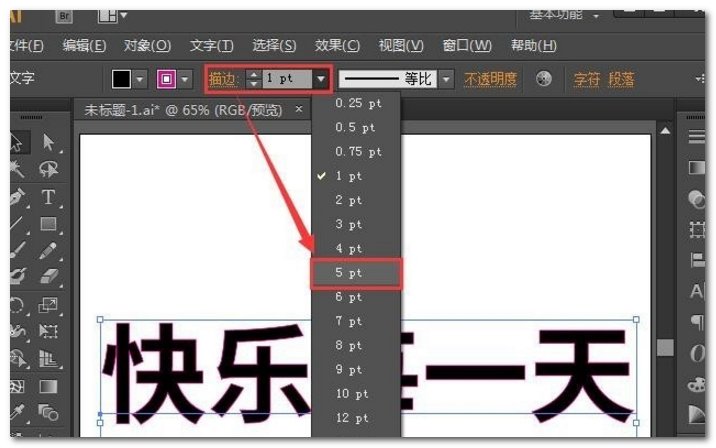Open the Color palette panel icon
Image resolution: width=716 pixels, height=448 pixels.
click(x=696, y=384)
